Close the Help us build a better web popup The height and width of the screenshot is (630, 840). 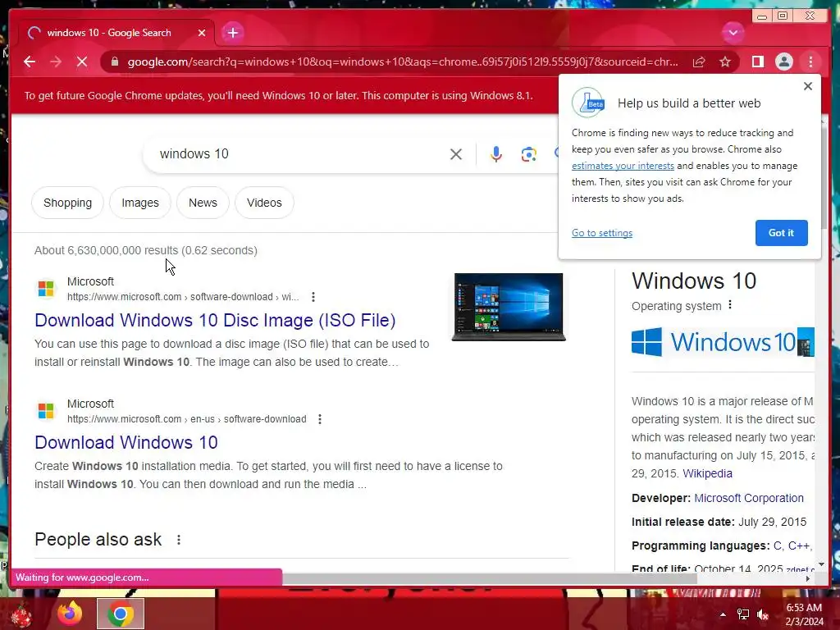808,86
